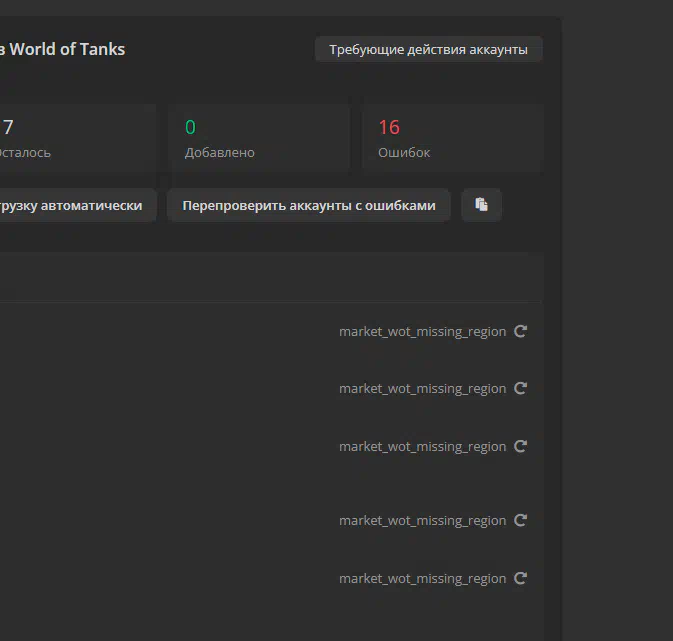
Task: Click the first market_wot_missing_region error text
Action: (423, 331)
